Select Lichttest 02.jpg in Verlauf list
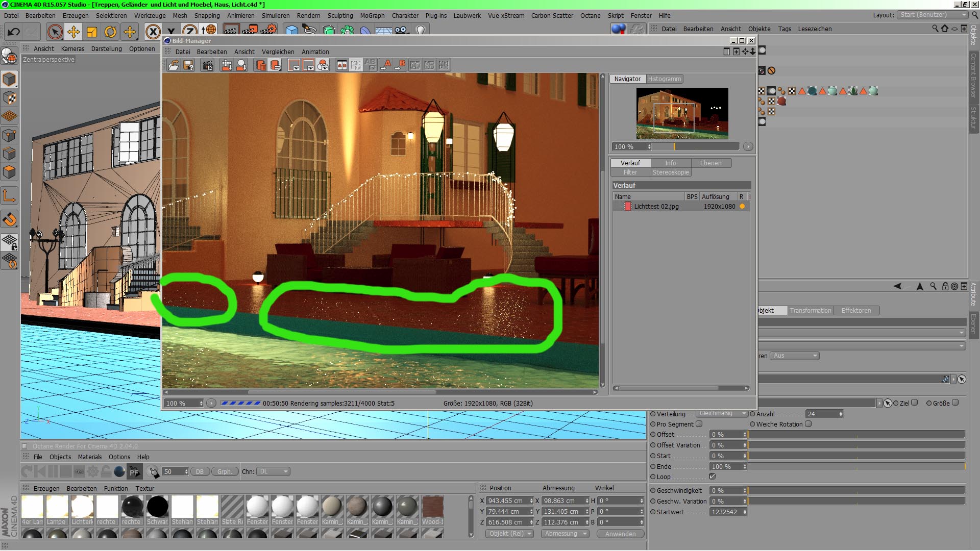The height and width of the screenshot is (551, 980). tap(656, 207)
